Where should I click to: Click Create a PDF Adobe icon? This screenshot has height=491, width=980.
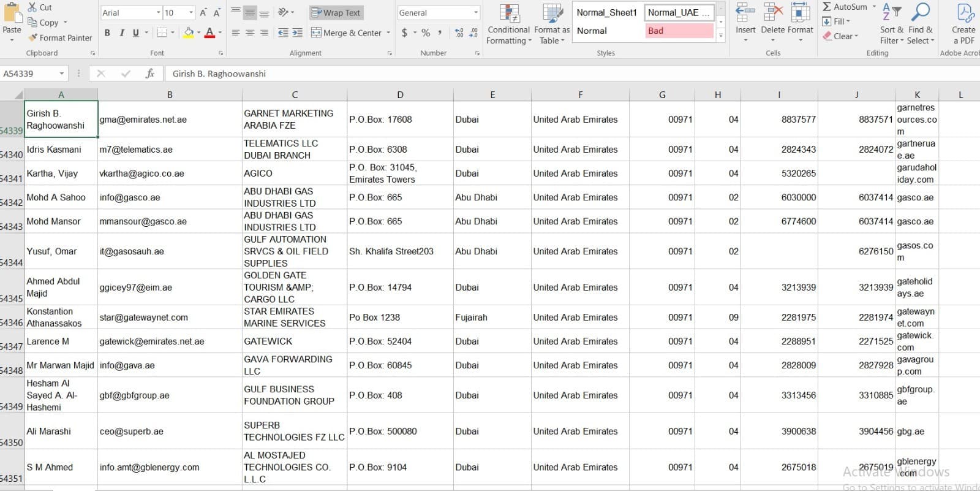tap(963, 25)
